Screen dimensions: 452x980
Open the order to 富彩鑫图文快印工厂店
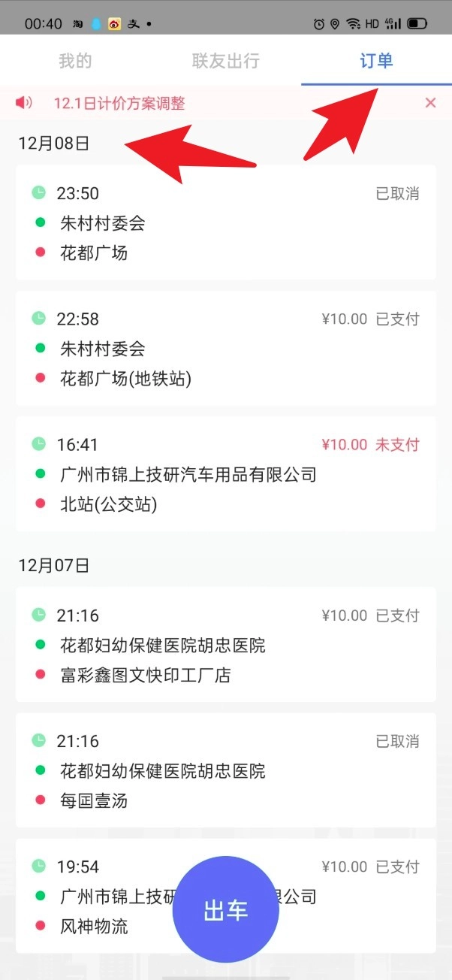pyautogui.click(x=225, y=645)
